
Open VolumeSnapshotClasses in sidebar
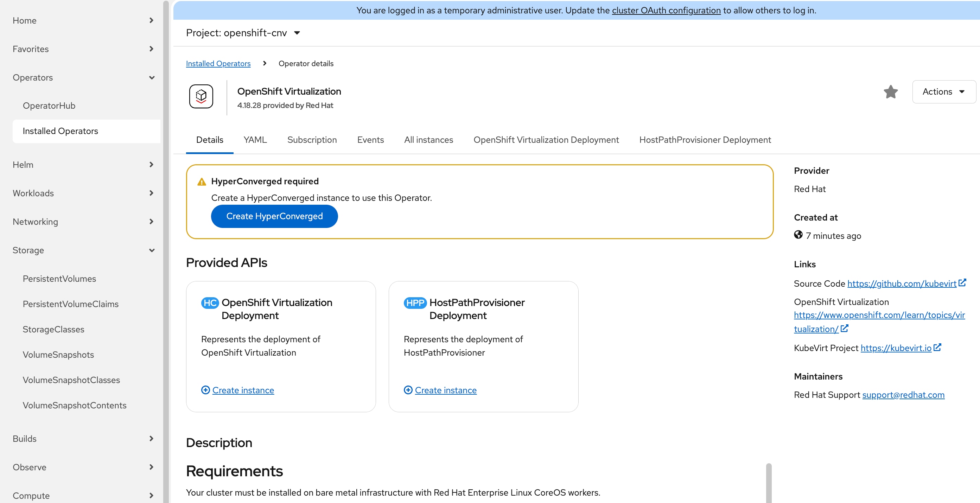(x=87, y=380)
